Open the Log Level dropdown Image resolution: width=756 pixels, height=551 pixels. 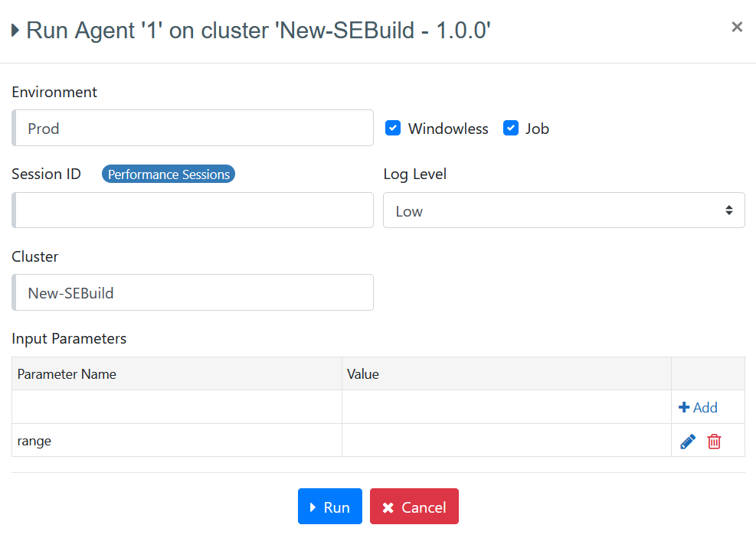click(564, 210)
